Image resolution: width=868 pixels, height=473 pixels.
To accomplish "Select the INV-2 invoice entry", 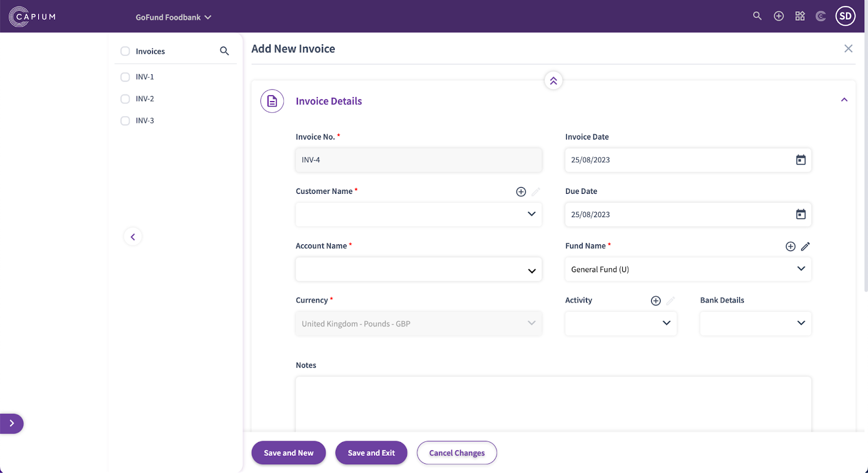I will coord(145,99).
